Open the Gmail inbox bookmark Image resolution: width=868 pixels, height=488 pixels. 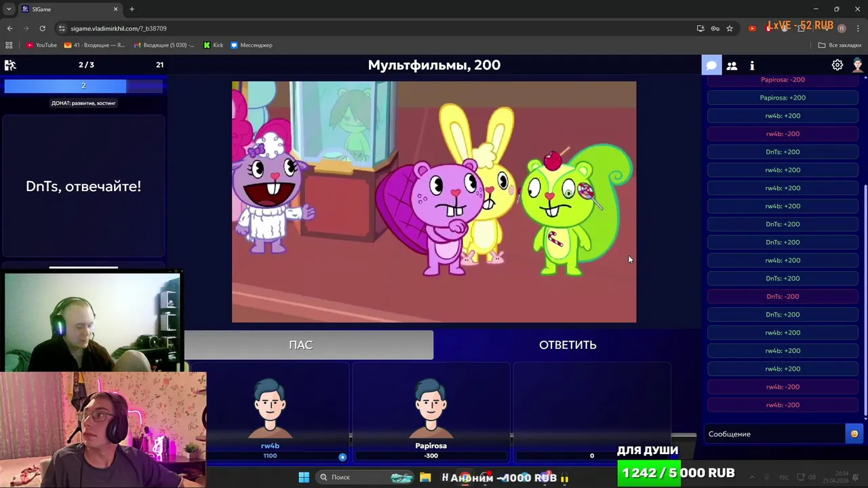tap(164, 45)
